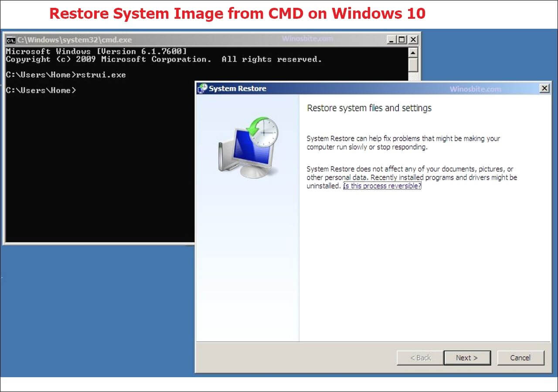Open the 'Is this process reversible?' link

[x=382, y=186]
